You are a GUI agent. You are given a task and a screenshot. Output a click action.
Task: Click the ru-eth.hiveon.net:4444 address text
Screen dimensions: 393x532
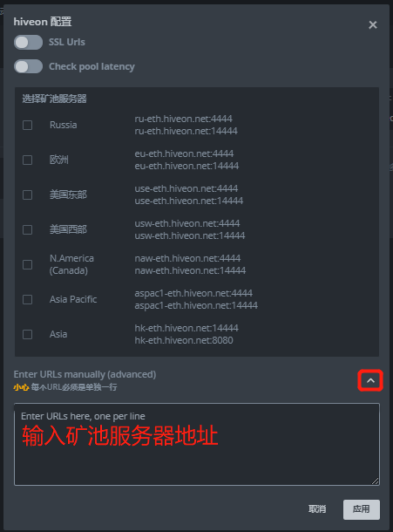pos(184,119)
